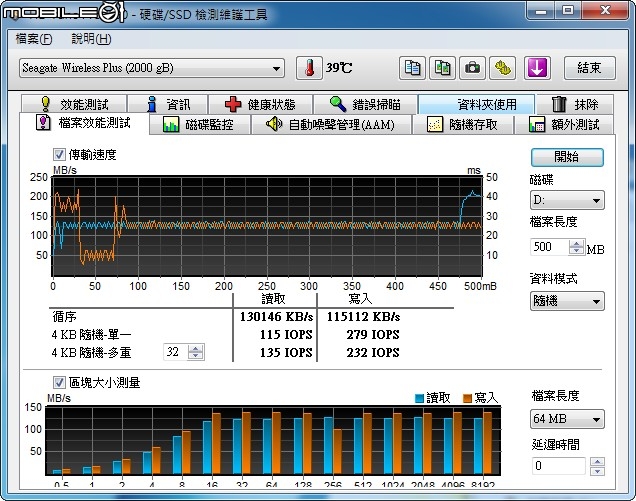Click the yellow options tool icon
636x501 pixels.
[x=503, y=68]
